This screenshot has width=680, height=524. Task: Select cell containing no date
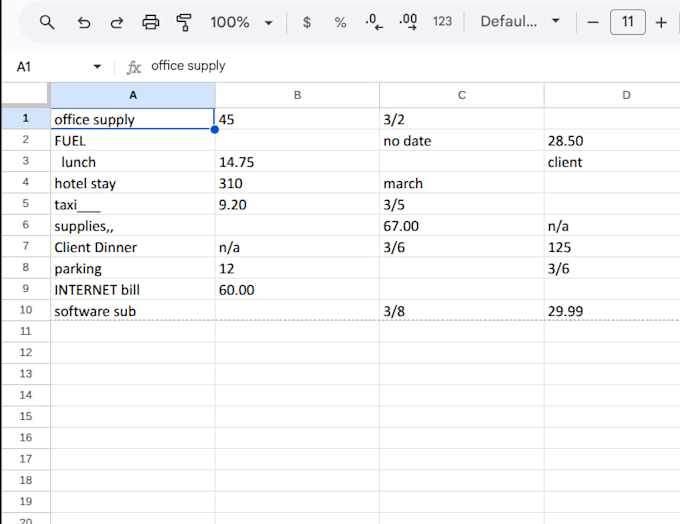(x=461, y=140)
